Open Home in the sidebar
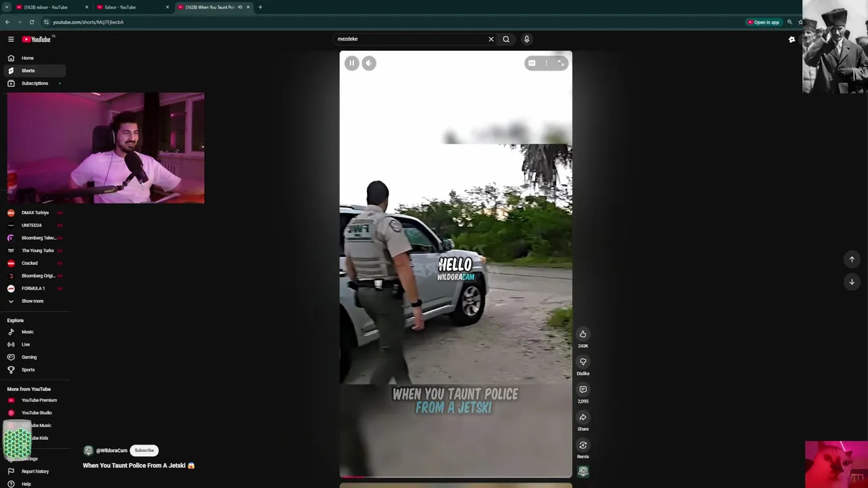 coord(35,58)
